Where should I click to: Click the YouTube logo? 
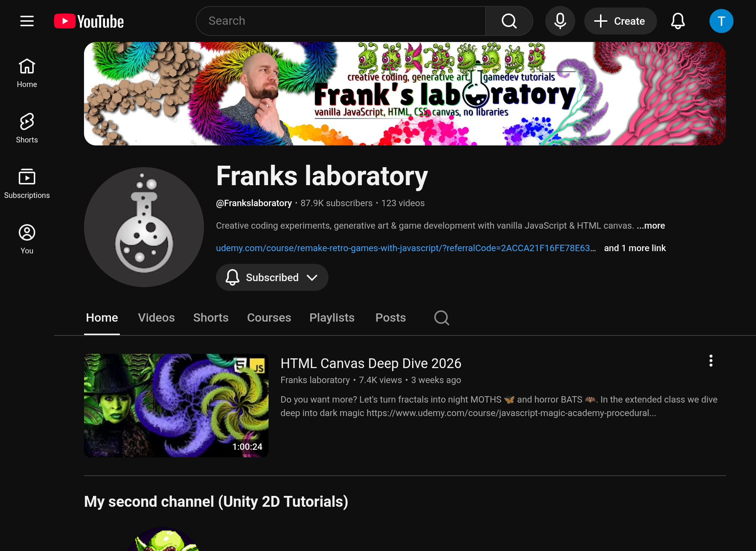click(x=89, y=21)
